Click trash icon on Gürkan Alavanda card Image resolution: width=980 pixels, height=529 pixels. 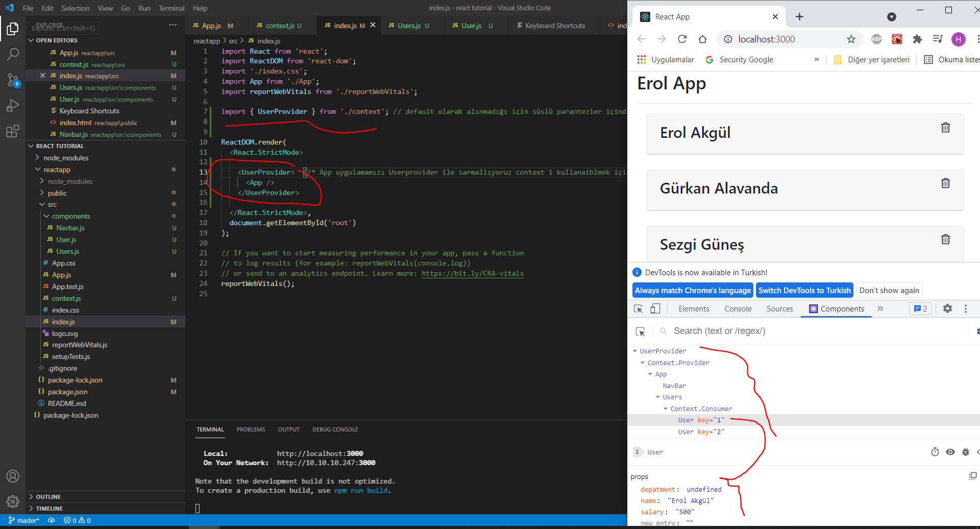pyautogui.click(x=945, y=183)
